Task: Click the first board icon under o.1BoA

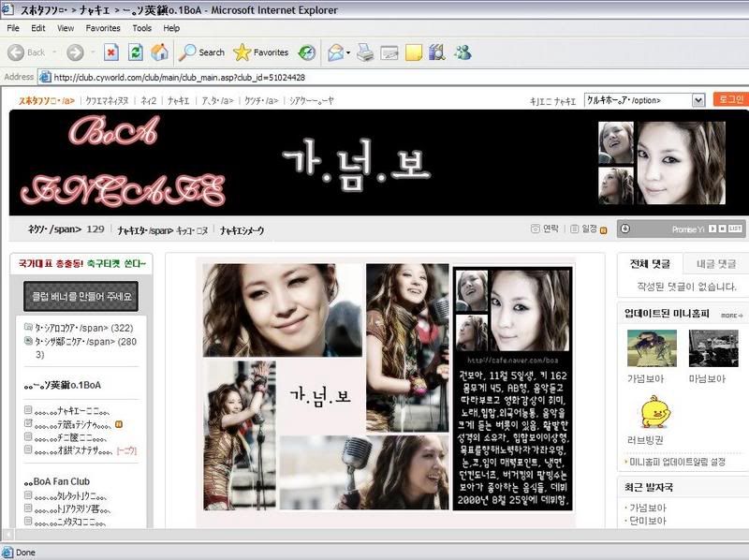Action: point(28,410)
